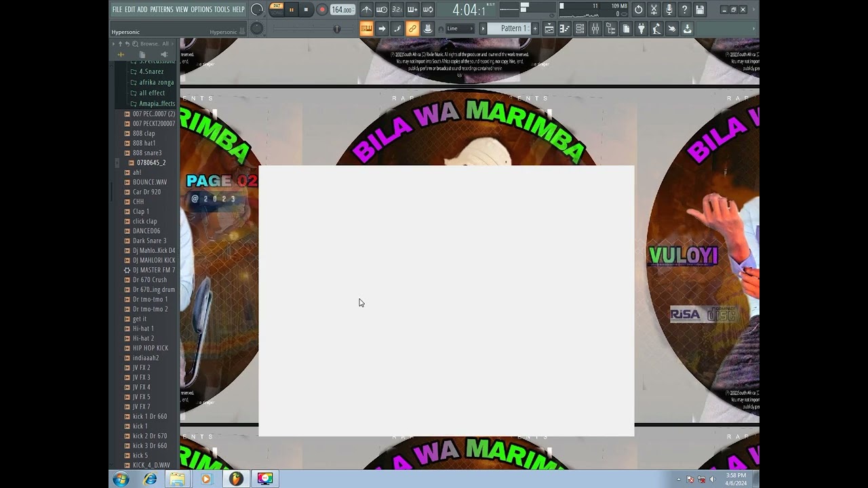The image size is (868, 488).
Task: Select the Browser waveform tab icon
Action: (121, 54)
